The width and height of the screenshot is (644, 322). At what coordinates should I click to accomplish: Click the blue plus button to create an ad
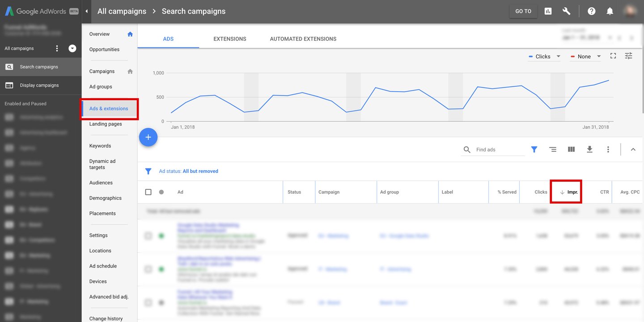tap(148, 137)
